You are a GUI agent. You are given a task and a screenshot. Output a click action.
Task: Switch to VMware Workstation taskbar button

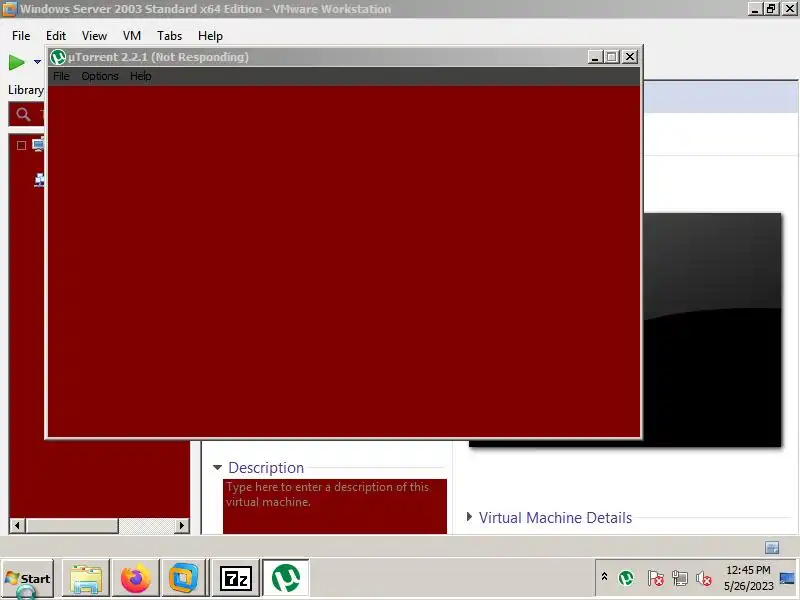point(183,579)
